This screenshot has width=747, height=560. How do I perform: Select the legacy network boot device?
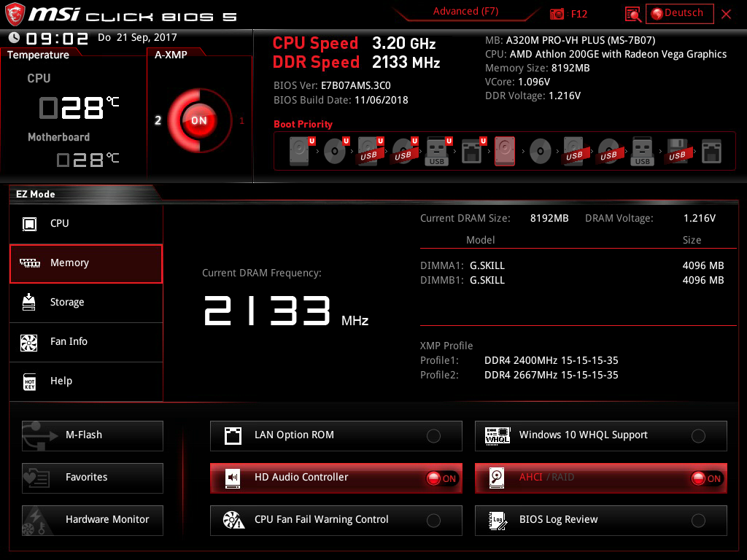pos(712,151)
